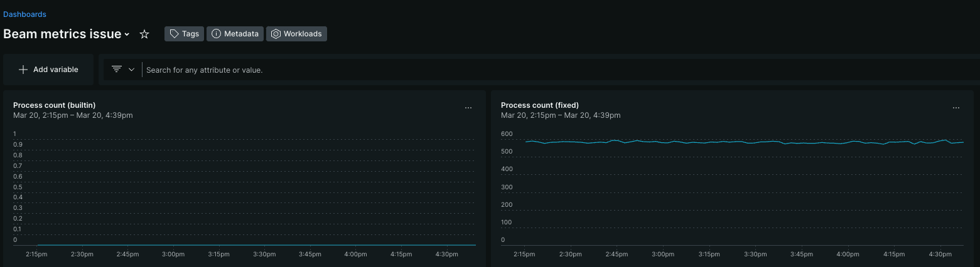Click the 300 axis label on fixed chart
The image size is (980, 267).
click(x=507, y=187)
